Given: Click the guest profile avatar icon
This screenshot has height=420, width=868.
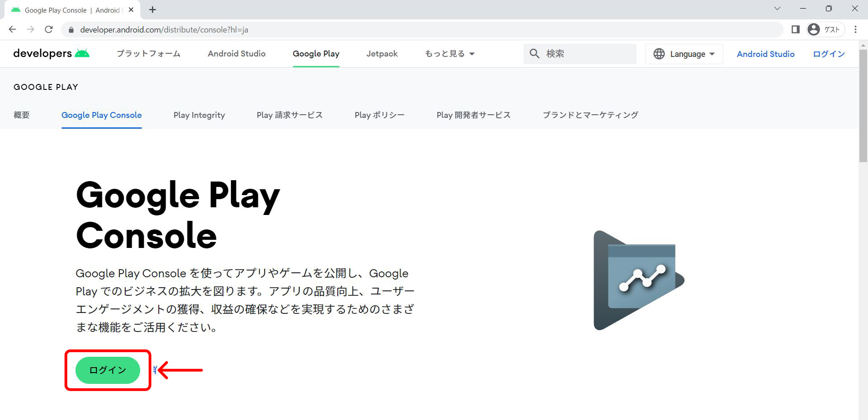Looking at the screenshot, I should [x=814, y=29].
